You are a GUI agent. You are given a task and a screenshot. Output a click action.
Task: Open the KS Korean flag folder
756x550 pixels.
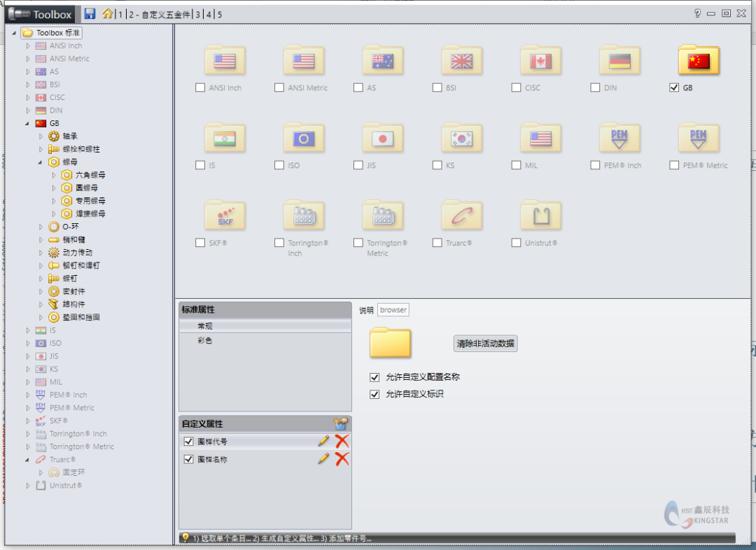(462, 138)
